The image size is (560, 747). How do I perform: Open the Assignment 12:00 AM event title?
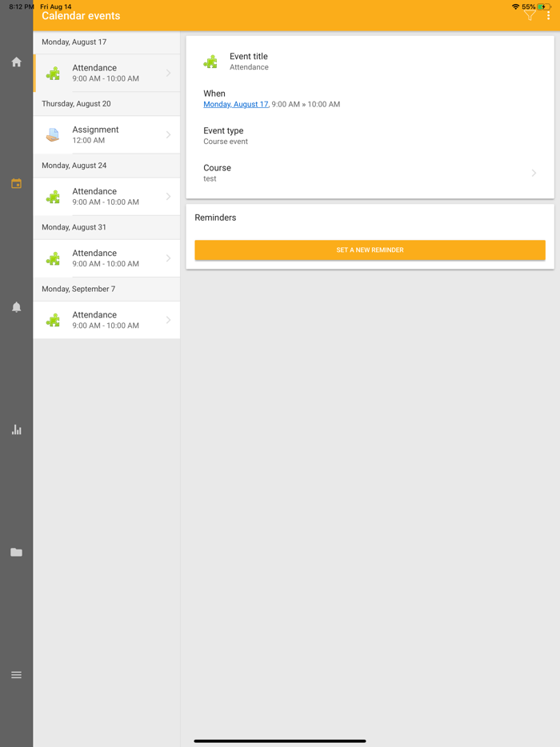click(x=95, y=130)
